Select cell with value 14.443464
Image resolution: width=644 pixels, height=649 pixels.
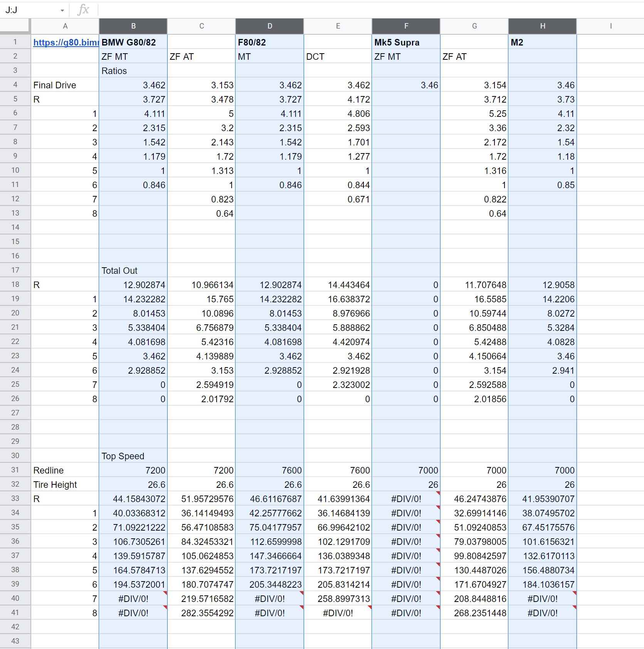click(338, 285)
